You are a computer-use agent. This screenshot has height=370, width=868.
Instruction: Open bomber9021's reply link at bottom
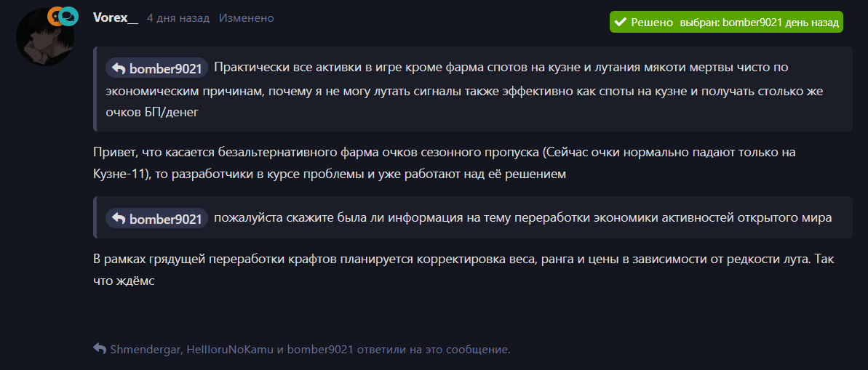[321, 350]
